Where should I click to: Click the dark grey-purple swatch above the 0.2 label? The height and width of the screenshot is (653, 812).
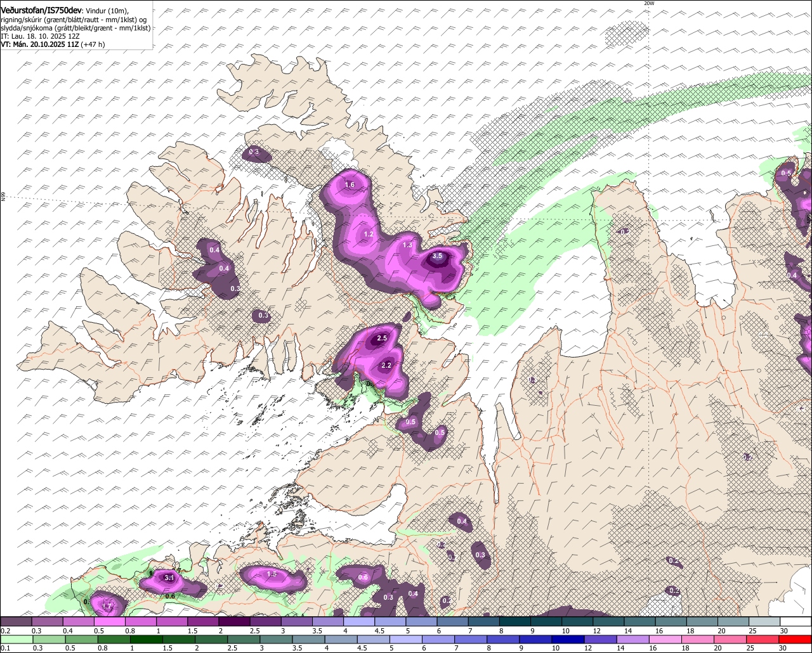click(16, 621)
